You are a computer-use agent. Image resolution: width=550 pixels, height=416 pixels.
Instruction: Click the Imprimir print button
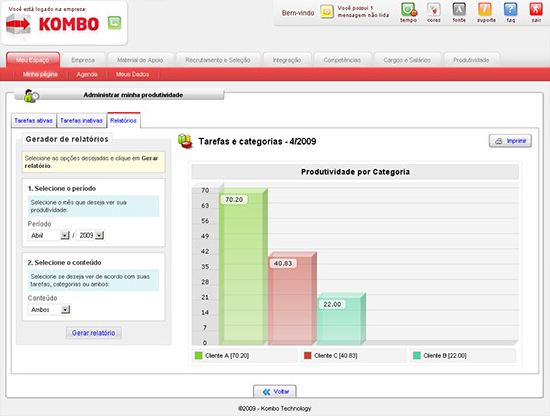click(510, 141)
